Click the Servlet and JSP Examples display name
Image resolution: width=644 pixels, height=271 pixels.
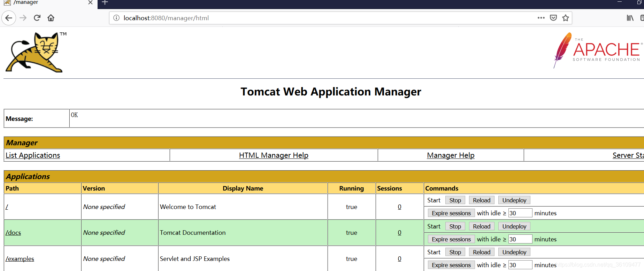coord(195,259)
